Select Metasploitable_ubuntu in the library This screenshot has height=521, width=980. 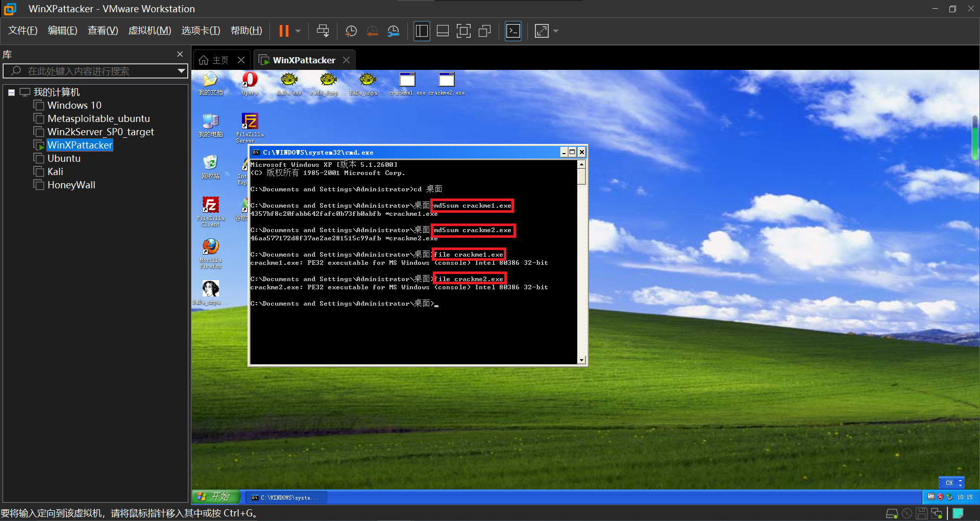(x=99, y=119)
